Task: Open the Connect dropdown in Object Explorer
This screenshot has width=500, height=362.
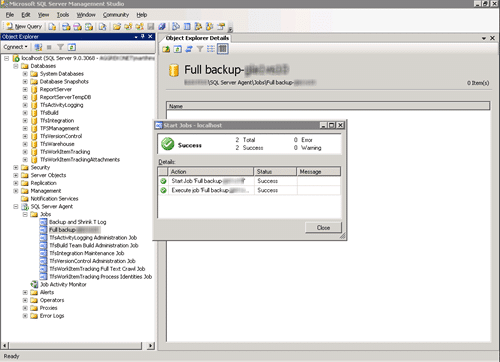Action: point(15,47)
